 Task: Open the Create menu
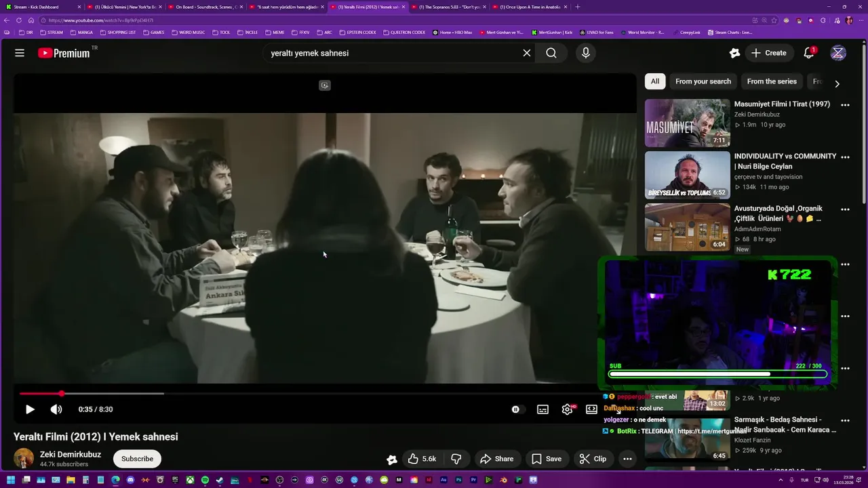click(769, 53)
